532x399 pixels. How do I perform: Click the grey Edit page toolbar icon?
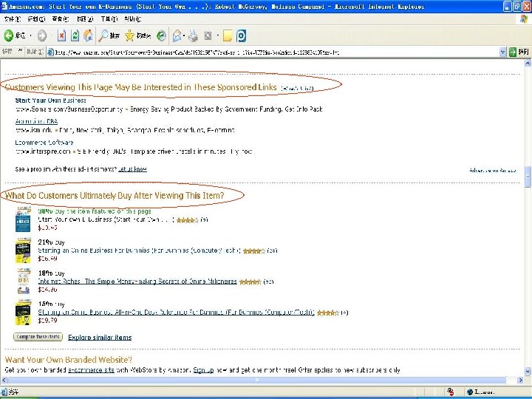click(208, 35)
